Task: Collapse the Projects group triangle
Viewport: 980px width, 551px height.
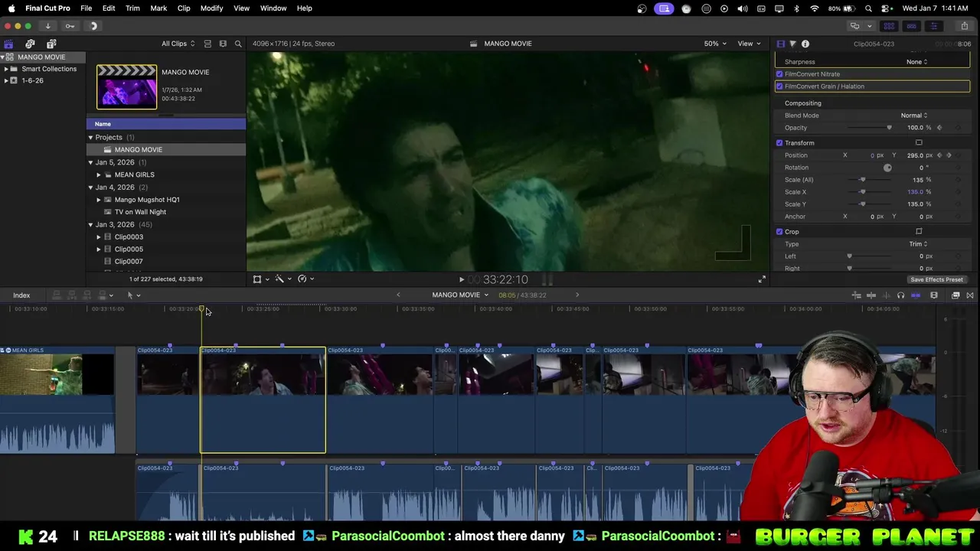Action: point(90,138)
